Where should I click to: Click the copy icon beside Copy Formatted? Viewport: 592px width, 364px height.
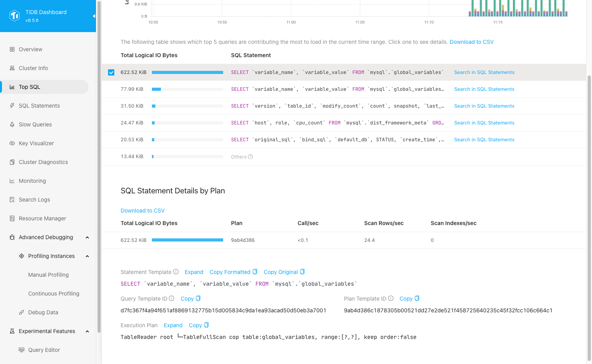coord(255,272)
